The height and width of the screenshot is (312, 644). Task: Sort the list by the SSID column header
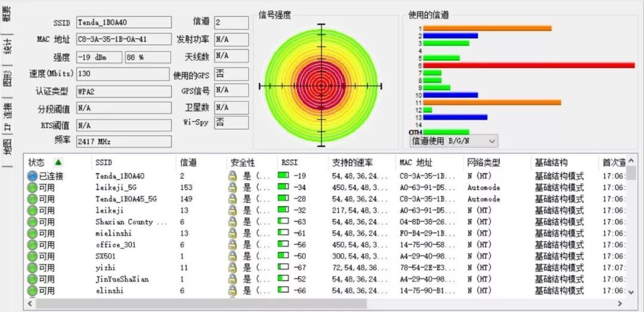click(104, 163)
